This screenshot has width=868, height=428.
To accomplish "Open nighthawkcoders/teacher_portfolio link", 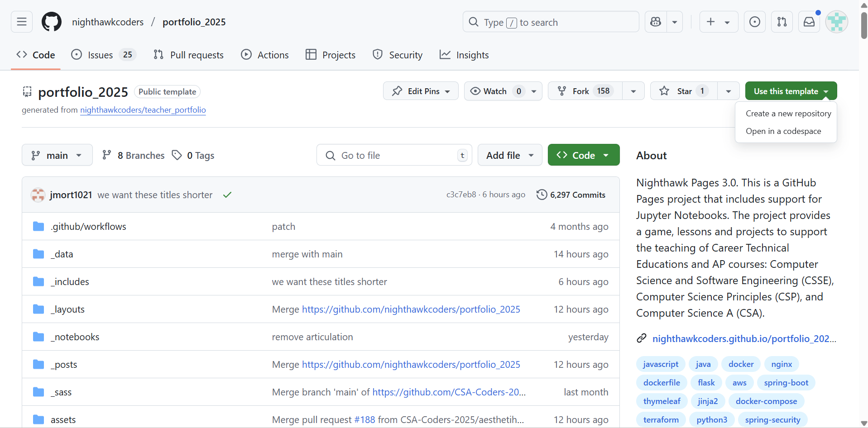I will [143, 110].
